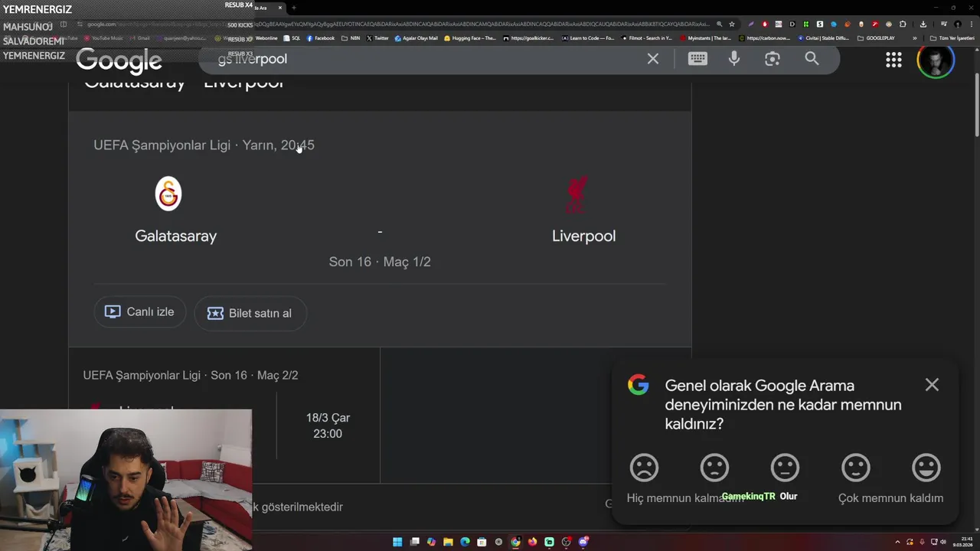Open the on-screen keyboard input tool
Viewport: 980px width, 551px height.
(697, 59)
